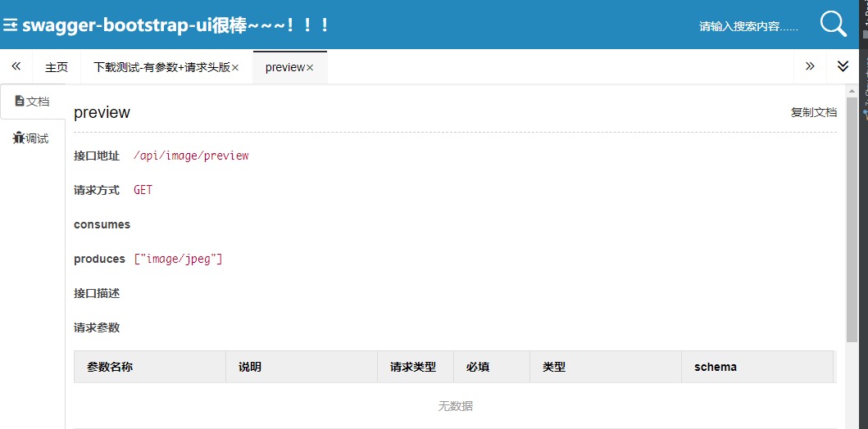Image resolution: width=868 pixels, height=429 pixels.
Task: Open the 下载测试-有参数+请求头版 tab
Action: coord(161,67)
